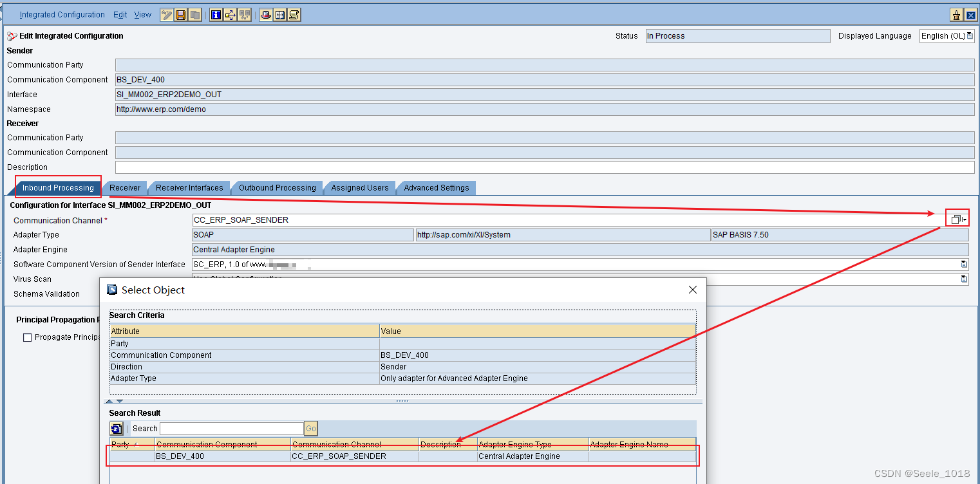Open the Communication Channel value help icon
The width and height of the screenshot is (980, 484).
pos(957,219)
